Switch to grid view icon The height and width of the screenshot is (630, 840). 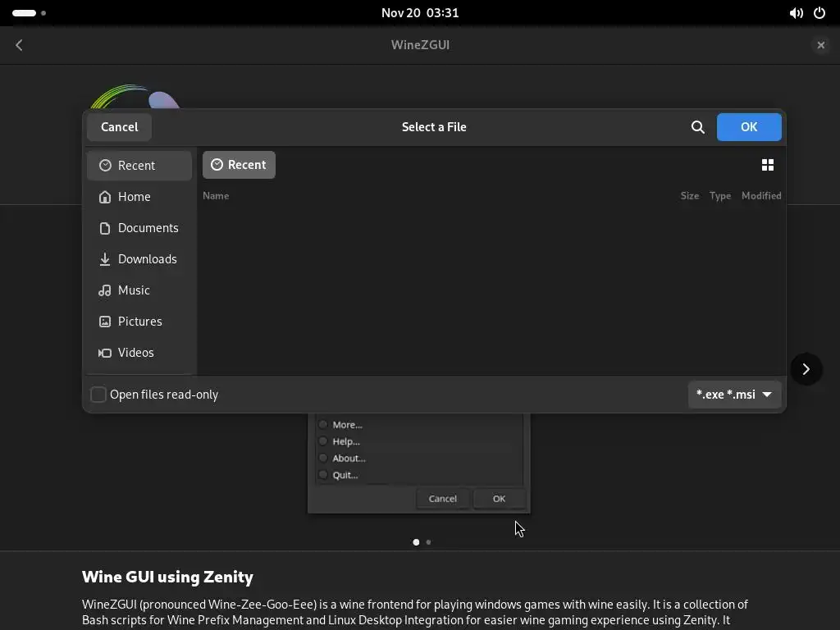click(x=768, y=165)
